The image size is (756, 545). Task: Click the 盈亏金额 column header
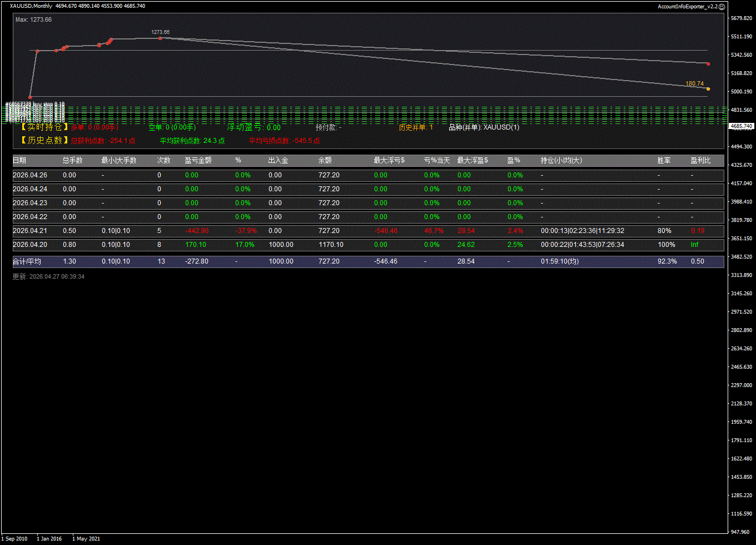click(198, 160)
